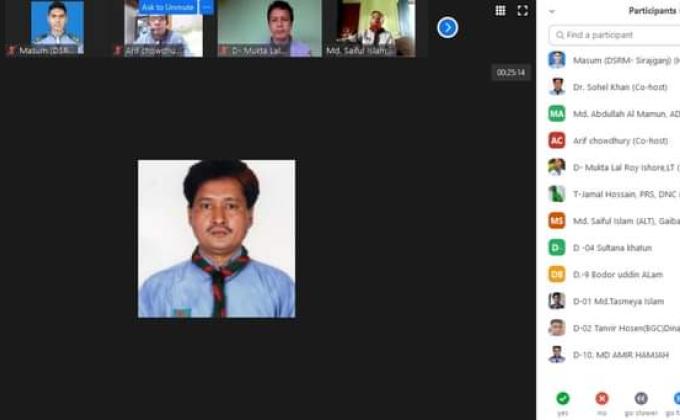
Task: Click the go slower icon
Action: [x=641, y=398]
